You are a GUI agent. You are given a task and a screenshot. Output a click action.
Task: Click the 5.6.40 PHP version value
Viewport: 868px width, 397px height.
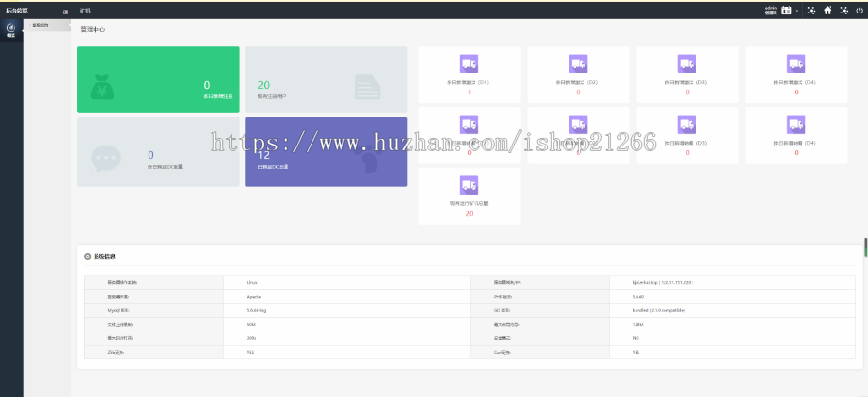click(x=638, y=297)
